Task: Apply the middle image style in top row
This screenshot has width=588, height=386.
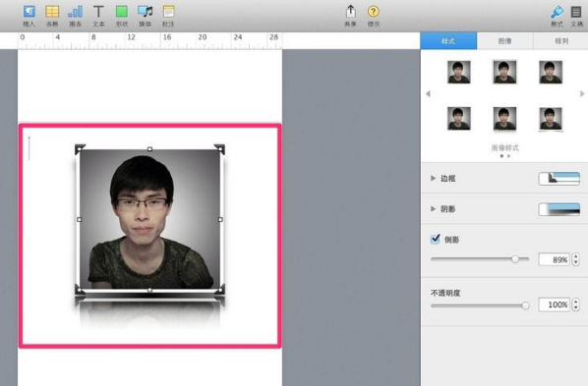Action: pyautogui.click(x=504, y=72)
